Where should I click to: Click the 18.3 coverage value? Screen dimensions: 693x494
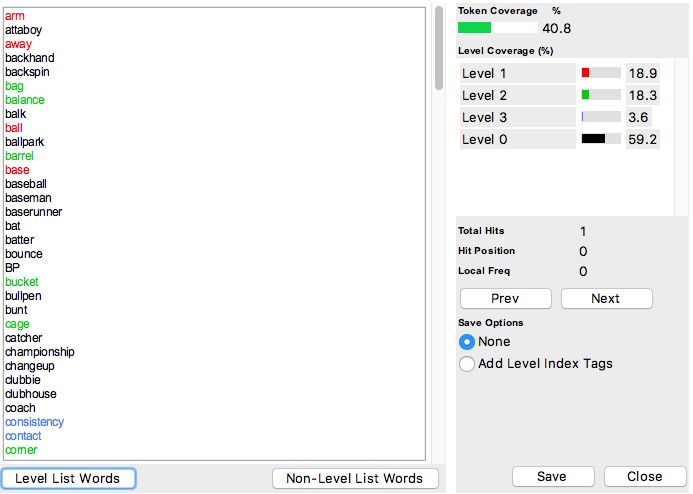tap(643, 95)
